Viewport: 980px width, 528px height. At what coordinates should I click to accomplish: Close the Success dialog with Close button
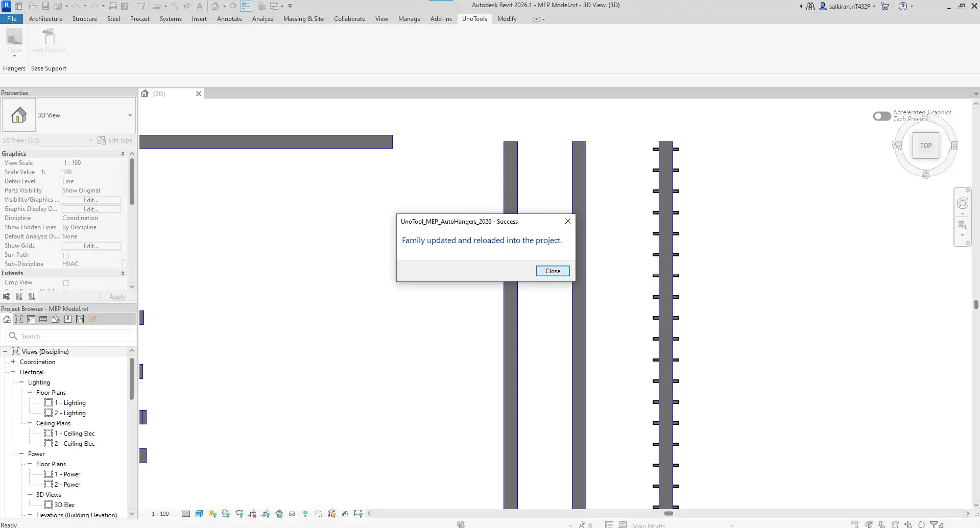point(553,271)
